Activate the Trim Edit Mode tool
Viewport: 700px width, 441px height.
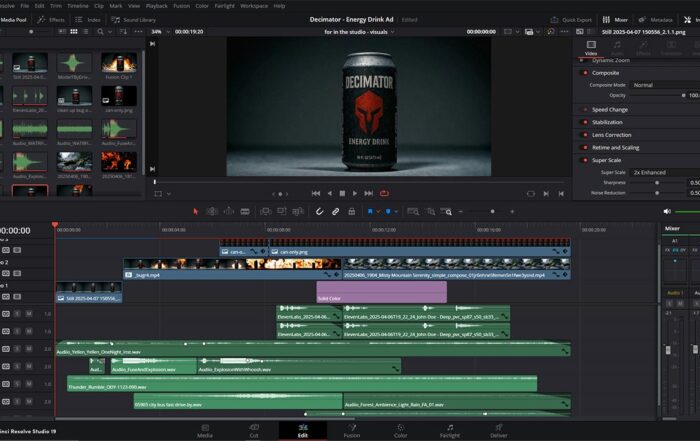click(x=212, y=212)
